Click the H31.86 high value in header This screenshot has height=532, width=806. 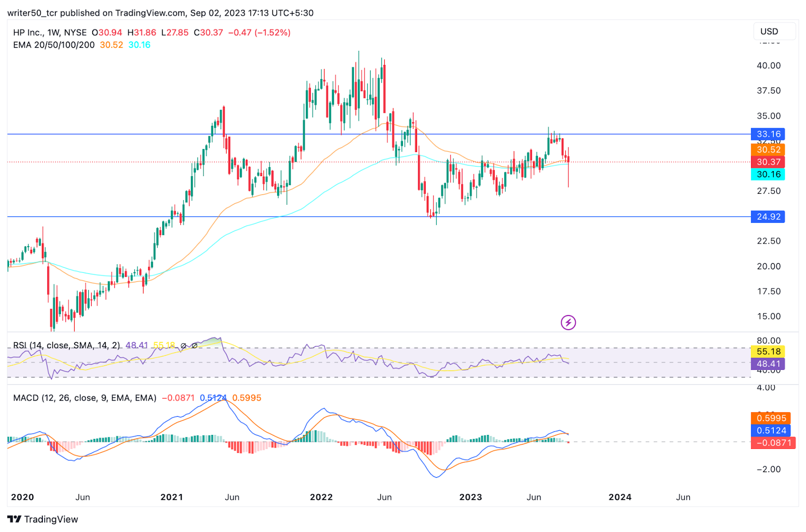(142, 32)
